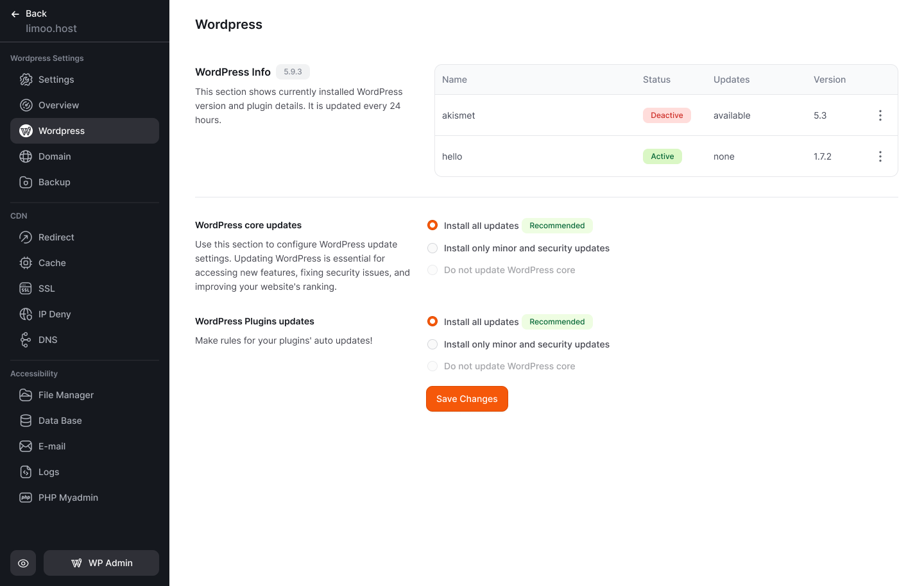Click the 'none' updates cell
Image resolution: width=924 pixels, height=586 pixels.
point(724,156)
